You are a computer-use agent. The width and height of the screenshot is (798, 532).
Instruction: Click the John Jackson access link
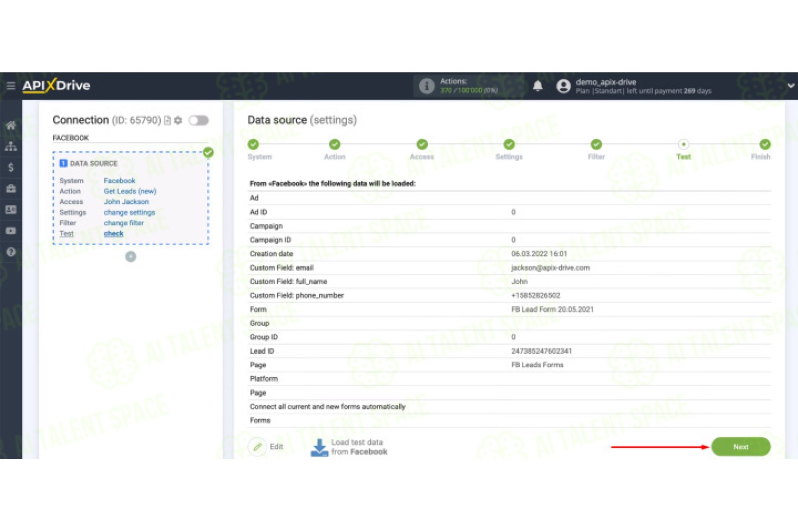[x=127, y=202]
